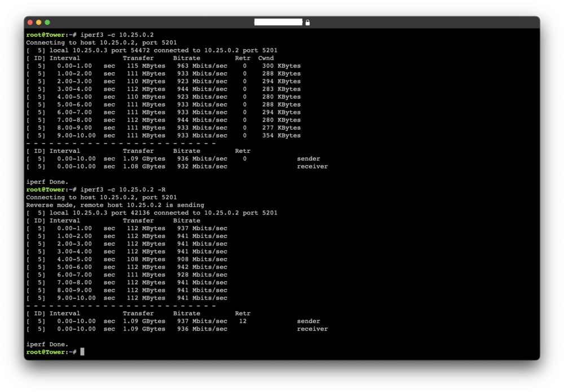Click the last 'iperf Done.' line
564x392 pixels.
(x=47, y=345)
